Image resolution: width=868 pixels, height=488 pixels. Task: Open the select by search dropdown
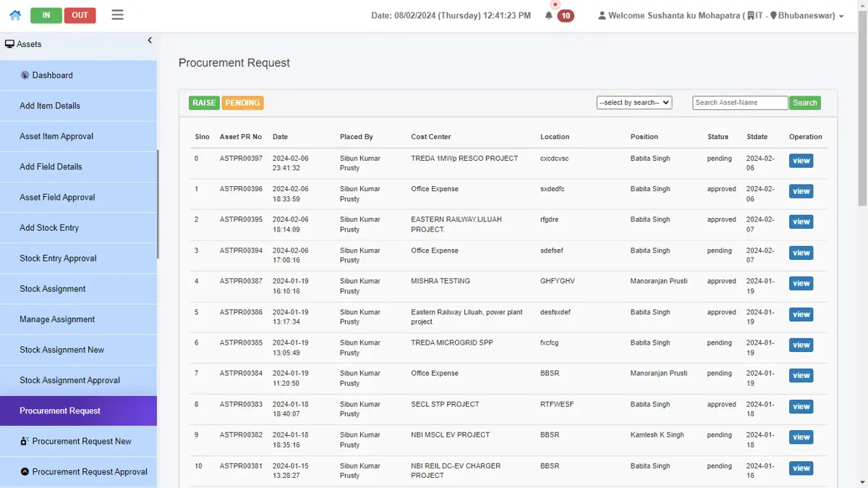click(x=634, y=103)
